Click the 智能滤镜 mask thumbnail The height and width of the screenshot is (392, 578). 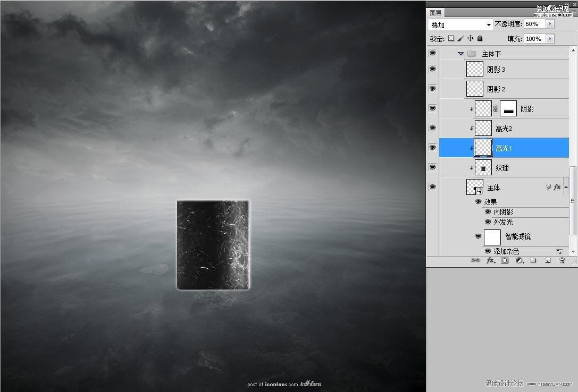point(492,236)
